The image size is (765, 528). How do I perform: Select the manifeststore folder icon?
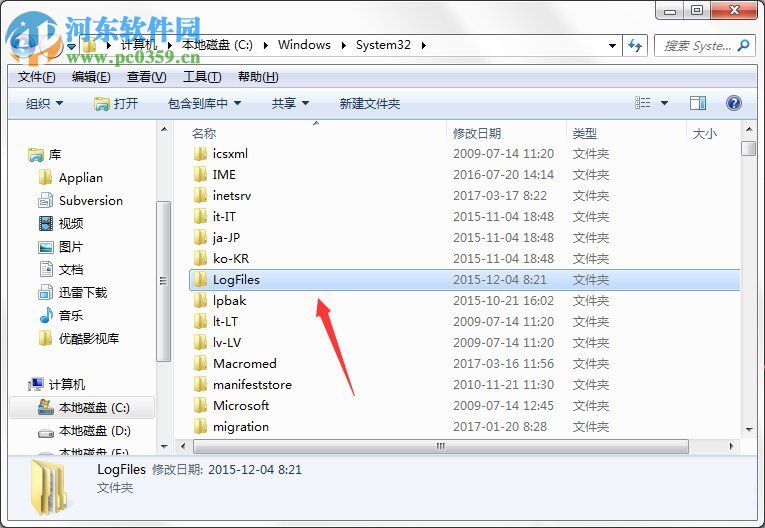pos(200,385)
